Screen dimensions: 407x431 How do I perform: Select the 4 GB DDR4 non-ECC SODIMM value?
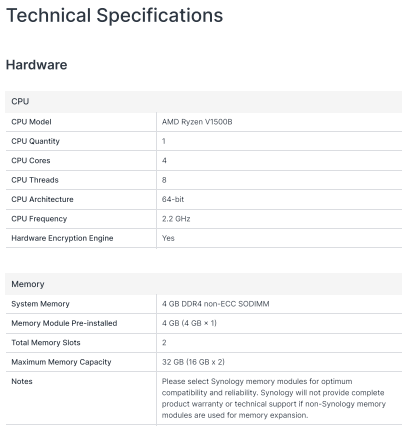point(215,304)
